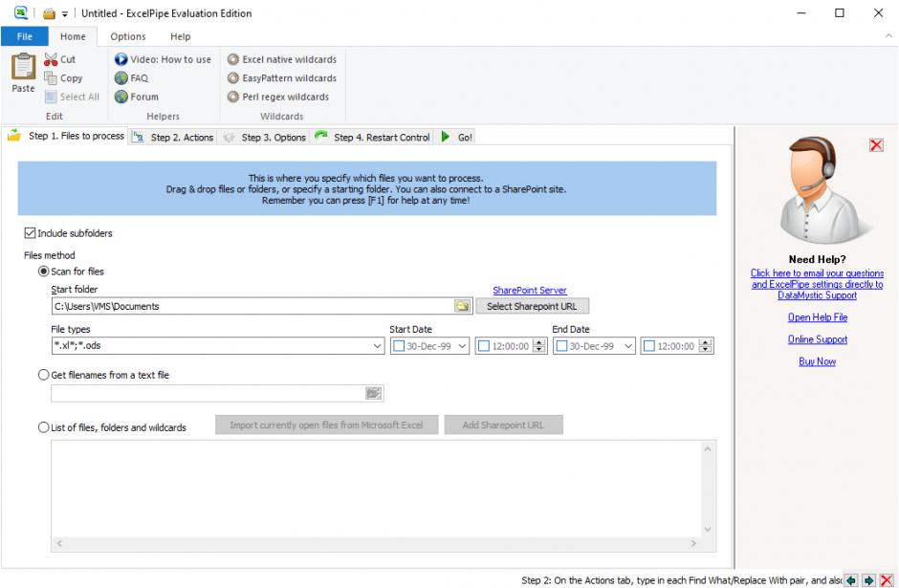Expand the File types dropdown
The height and width of the screenshot is (588, 899).
pyautogui.click(x=377, y=345)
